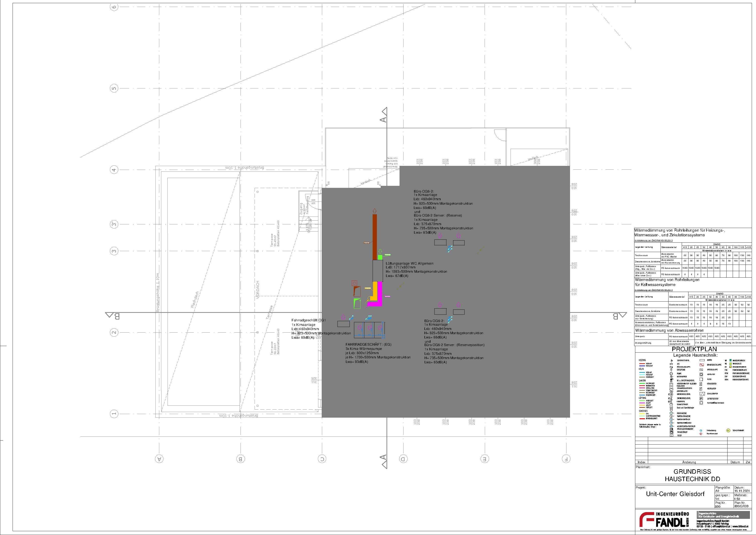Select the FAHRRADGESCHÄFT (EG) heat pump label

[x=368, y=344]
